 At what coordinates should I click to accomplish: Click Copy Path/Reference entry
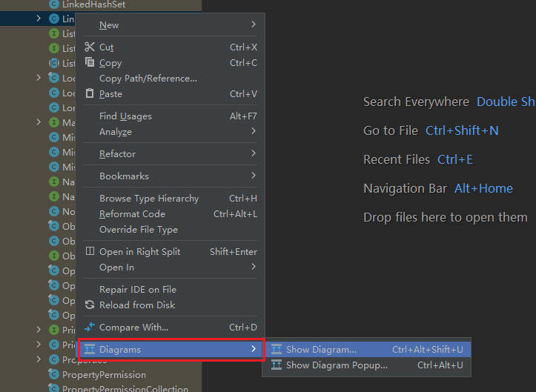pos(148,79)
